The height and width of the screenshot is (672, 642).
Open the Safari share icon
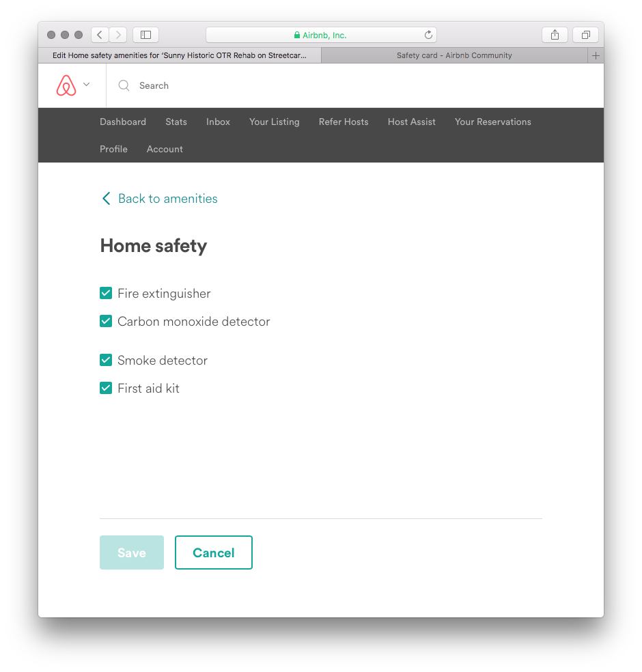(555, 35)
